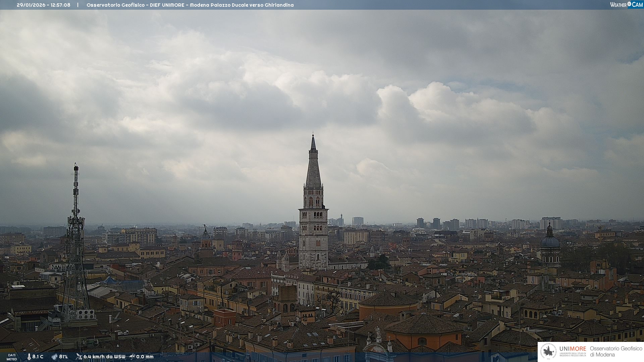Click the 81% humidity value
The image size is (644, 362).
tap(63, 357)
